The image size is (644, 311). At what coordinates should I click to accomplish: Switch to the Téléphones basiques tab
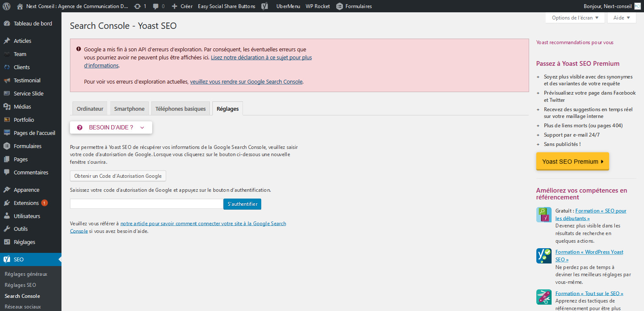(181, 109)
